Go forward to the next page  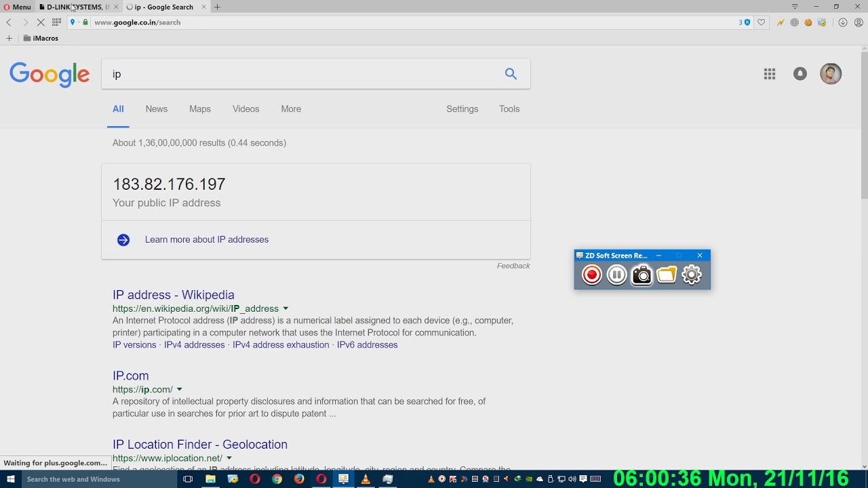pyautogui.click(x=25, y=22)
